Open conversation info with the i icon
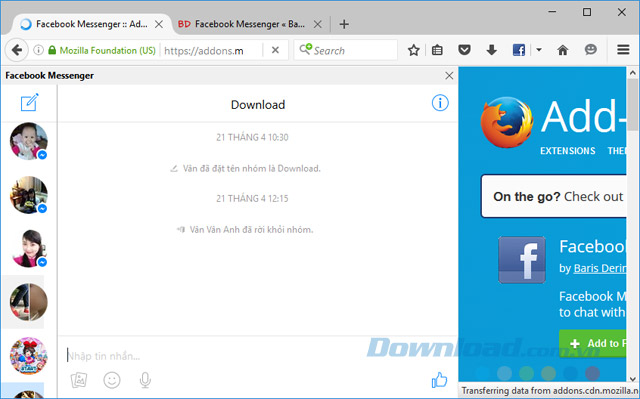Screen dimensions: 640x399 [x=440, y=103]
